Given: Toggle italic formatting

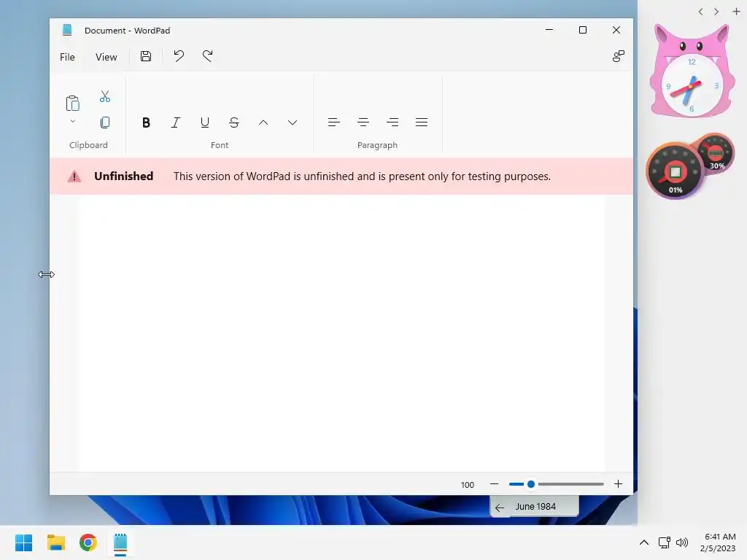Looking at the screenshot, I should (175, 122).
